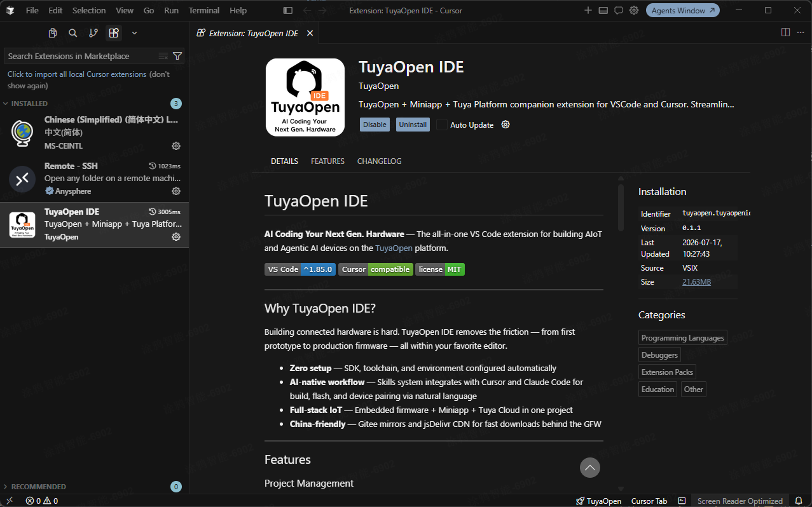The width and height of the screenshot is (812, 507).
Task: Open the Search view icon
Action: point(73,33)
